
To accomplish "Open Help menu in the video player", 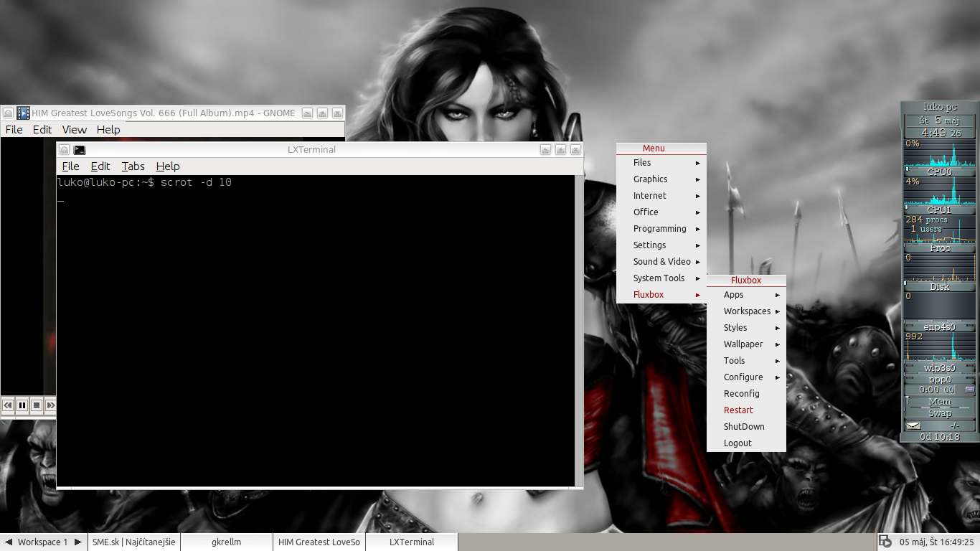I will tap(108, 129).
